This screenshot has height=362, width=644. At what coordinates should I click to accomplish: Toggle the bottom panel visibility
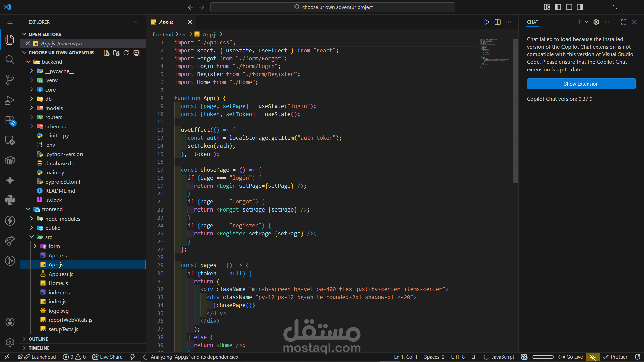tap(569, 7)
